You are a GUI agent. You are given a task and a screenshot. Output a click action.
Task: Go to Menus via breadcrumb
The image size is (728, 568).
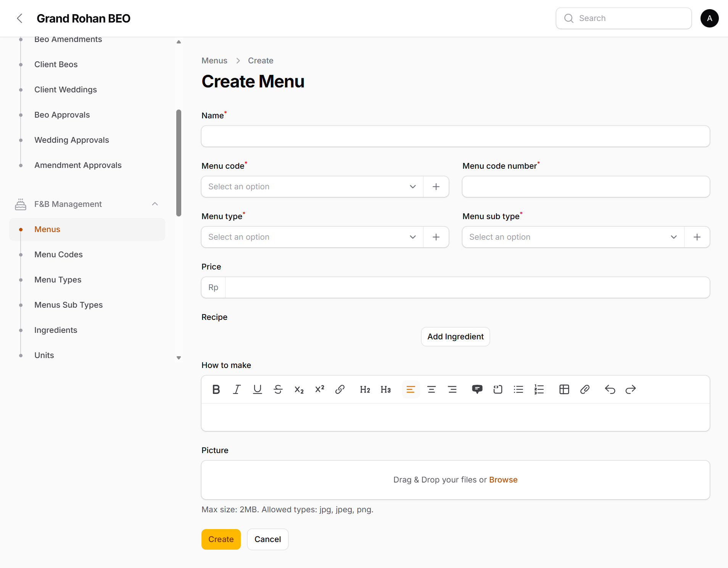tap(214, 61)
